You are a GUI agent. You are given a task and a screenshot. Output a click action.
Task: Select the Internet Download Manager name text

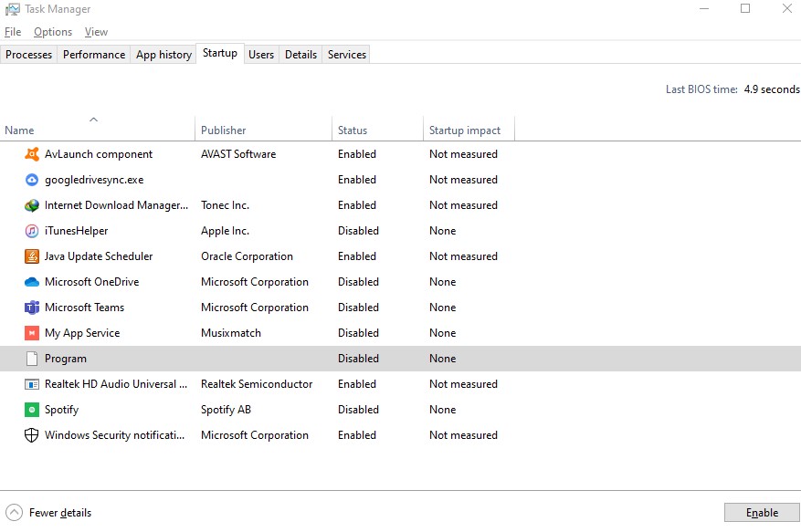[x=117, y=205]
